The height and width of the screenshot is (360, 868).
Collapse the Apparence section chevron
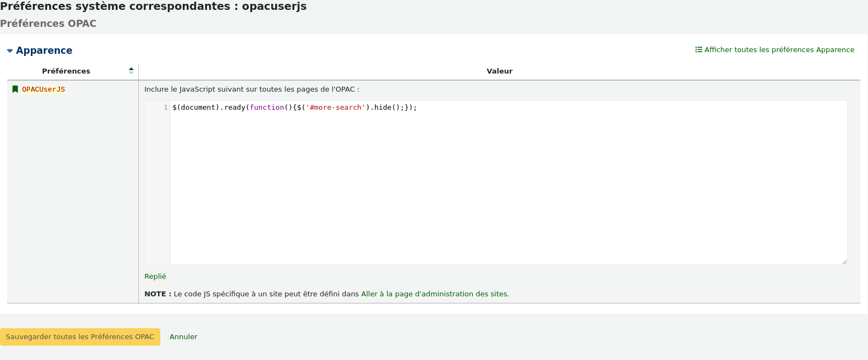pyautogui.click(x=10, y=51)
